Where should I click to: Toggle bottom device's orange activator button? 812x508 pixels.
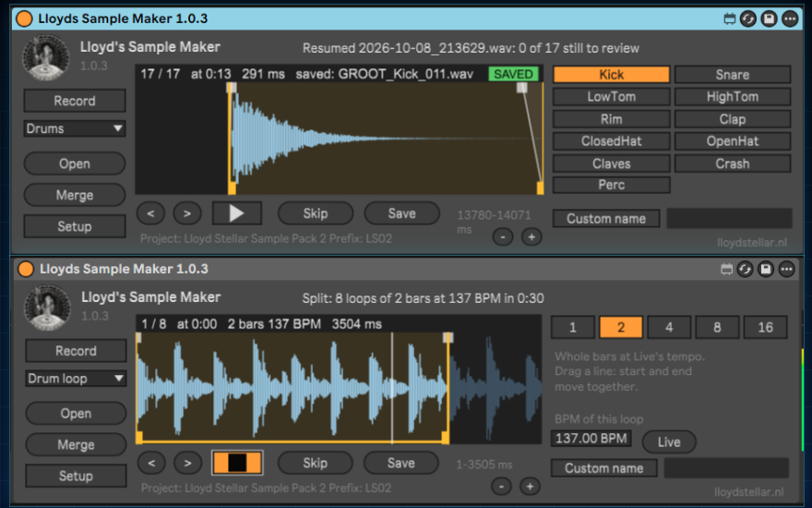(x=26, y=269)
